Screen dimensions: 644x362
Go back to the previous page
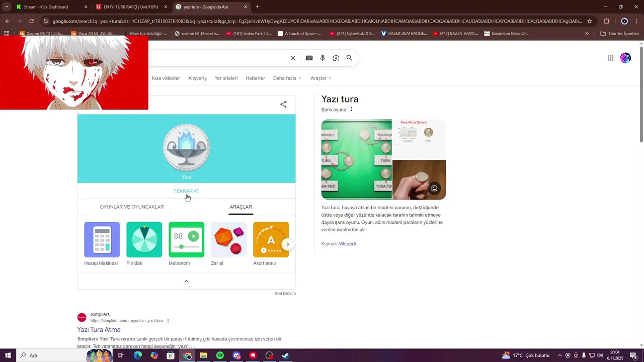[x=7, y=21]
